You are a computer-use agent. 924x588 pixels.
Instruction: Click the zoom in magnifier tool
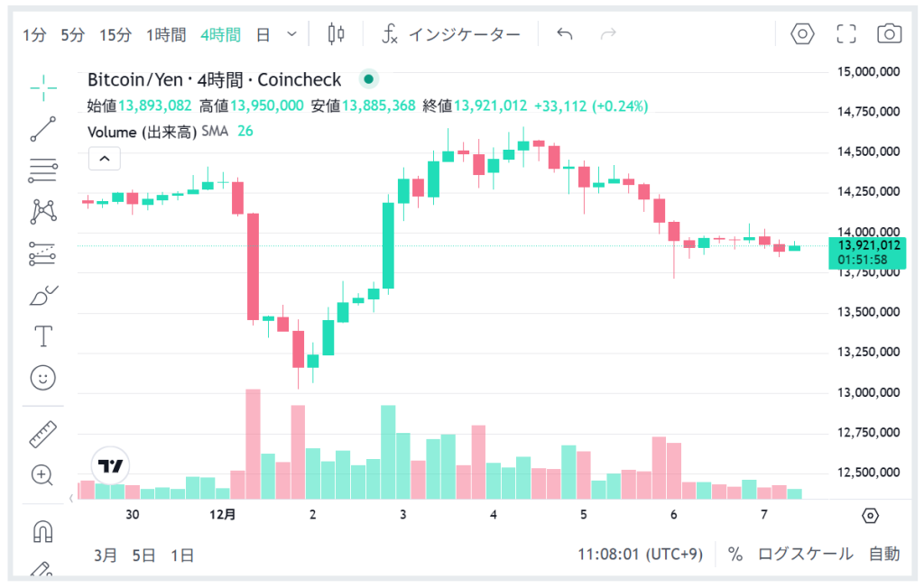42,474
